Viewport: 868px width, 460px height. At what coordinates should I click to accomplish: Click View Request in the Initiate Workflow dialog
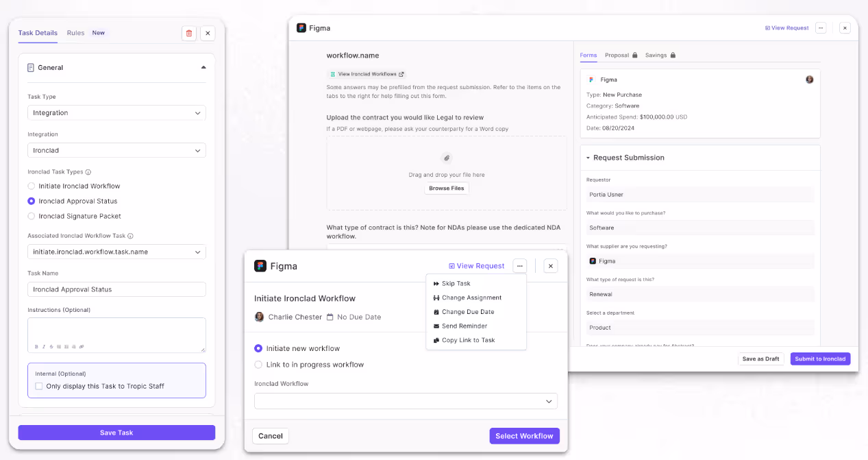click(x=477, y=266)
